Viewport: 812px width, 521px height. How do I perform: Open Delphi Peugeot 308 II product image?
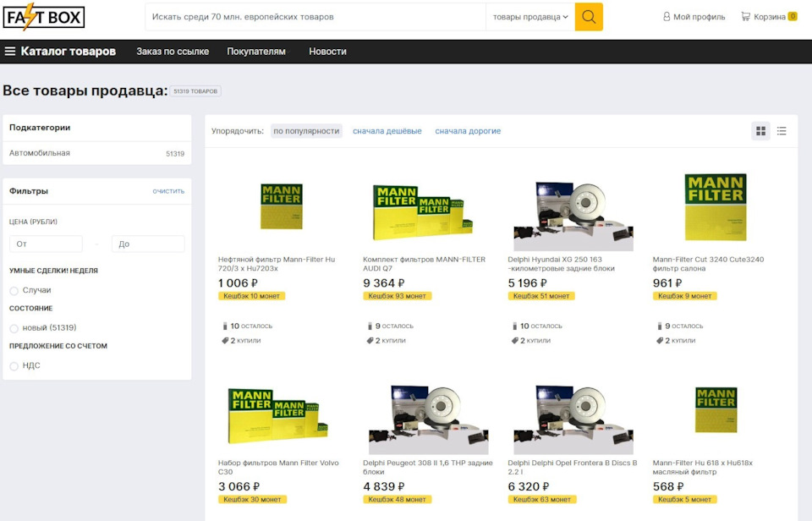(x=428, y=420)
